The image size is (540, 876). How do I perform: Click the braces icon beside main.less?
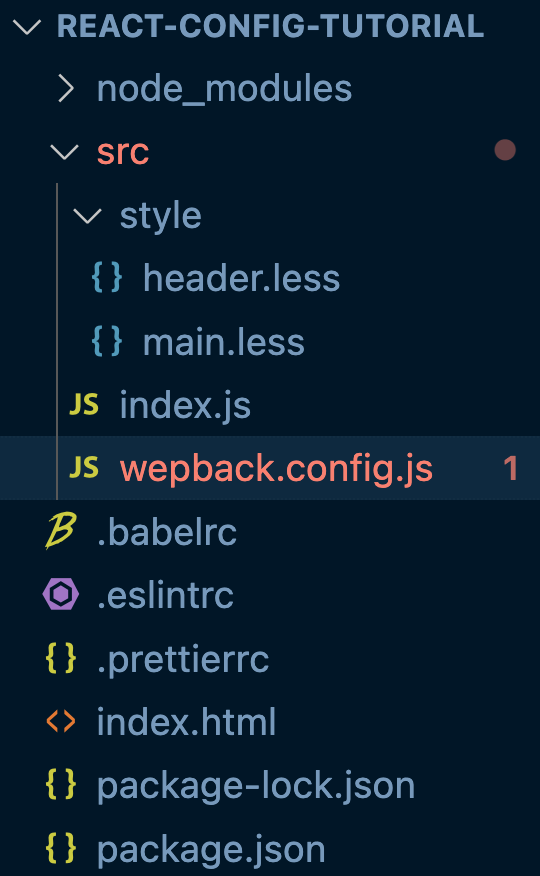pyautogui.click(x=106, y=341)
